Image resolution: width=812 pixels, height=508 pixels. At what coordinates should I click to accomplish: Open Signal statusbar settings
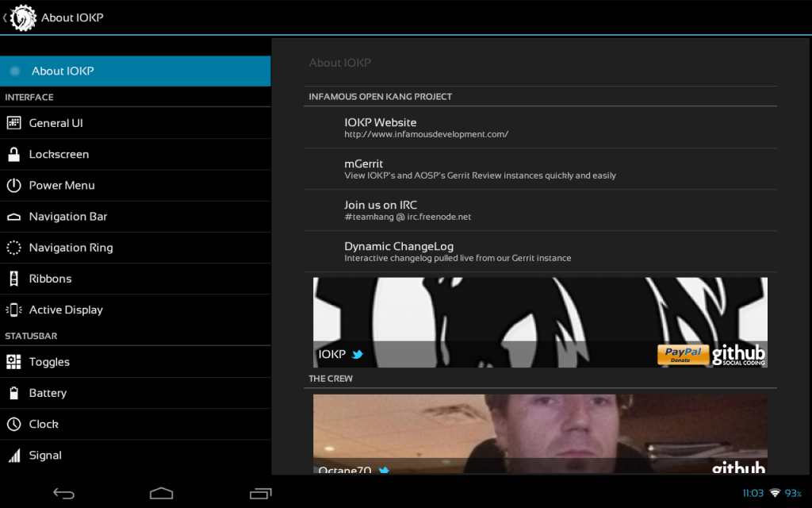[135, 455]
